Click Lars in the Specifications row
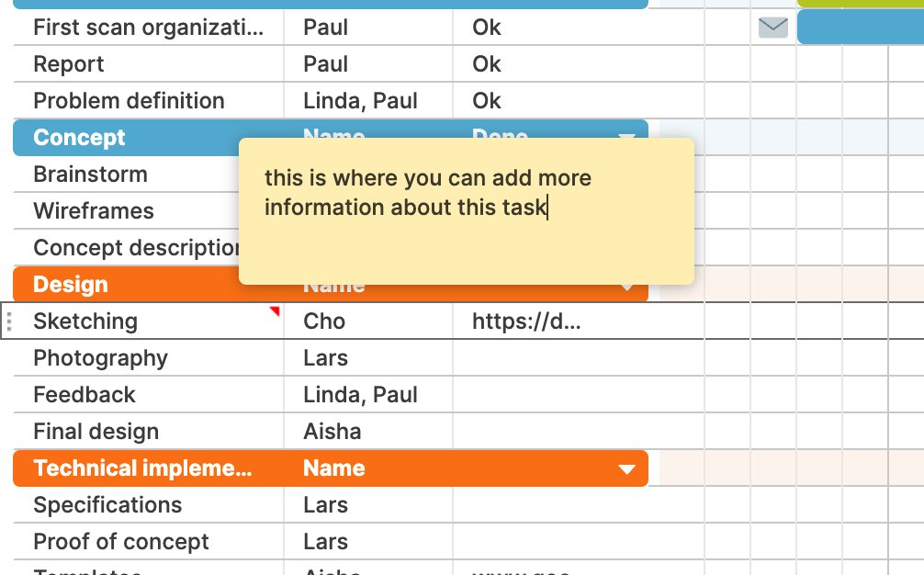This screenshot has width=924, height=575. point(325,505)
